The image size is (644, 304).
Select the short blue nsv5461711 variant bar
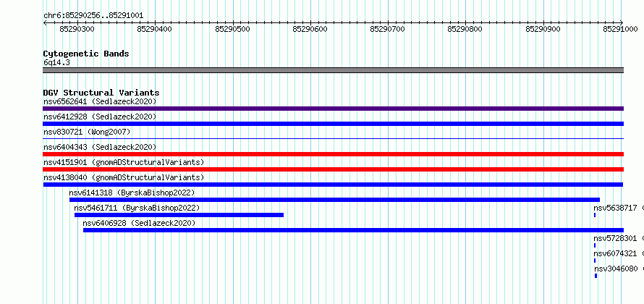179,215
